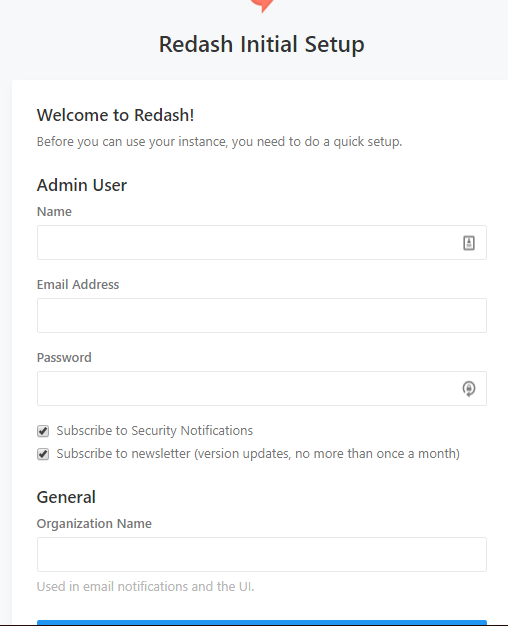Click the 'Email Address' field label

click(78, 285)
